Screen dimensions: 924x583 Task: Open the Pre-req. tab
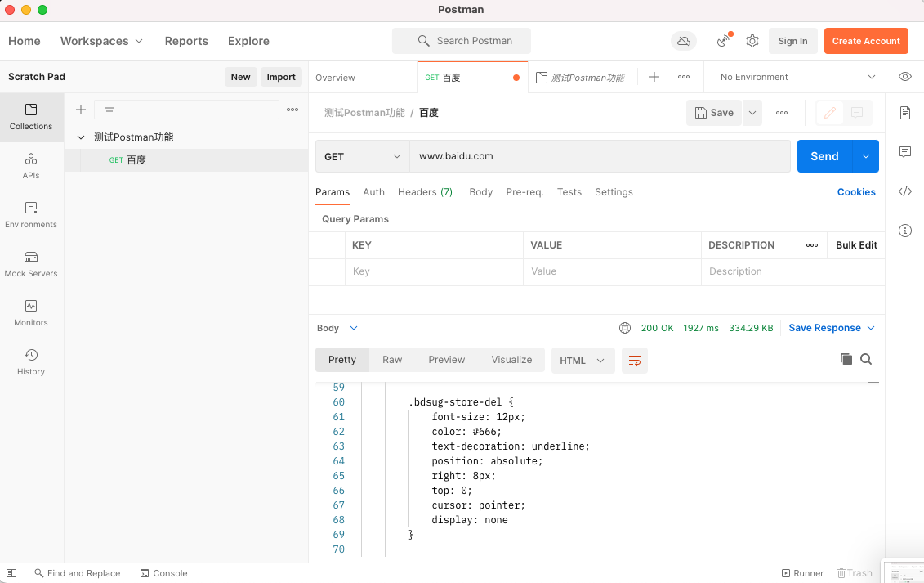pos(524,192)
